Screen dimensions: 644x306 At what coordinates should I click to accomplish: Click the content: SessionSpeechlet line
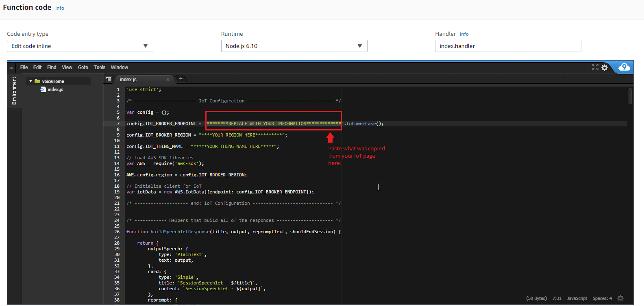tap(212, 289)
